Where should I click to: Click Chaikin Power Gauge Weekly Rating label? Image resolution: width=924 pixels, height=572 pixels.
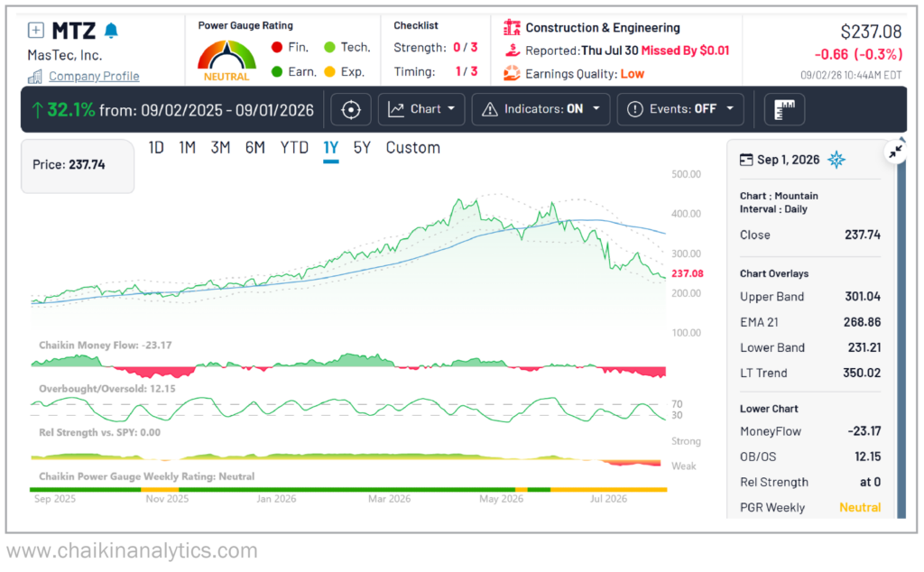tap(147, 476)
